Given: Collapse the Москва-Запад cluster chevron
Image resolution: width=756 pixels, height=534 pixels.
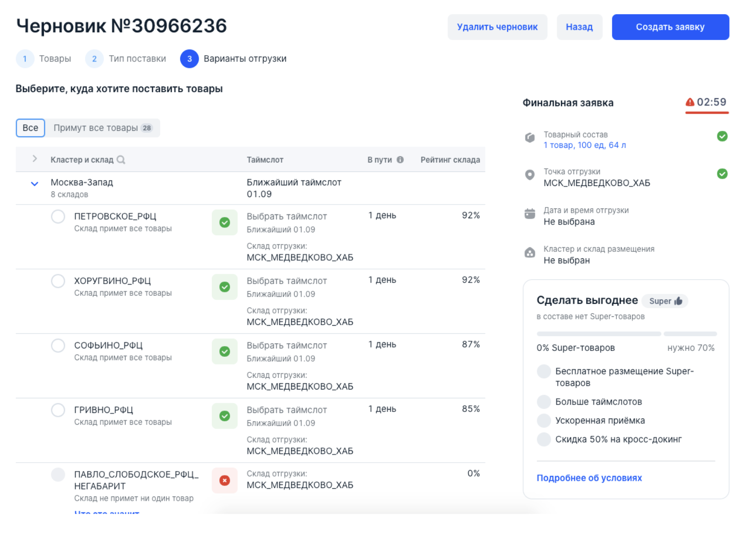Looking at the screenshot, I should click(35, 184).
